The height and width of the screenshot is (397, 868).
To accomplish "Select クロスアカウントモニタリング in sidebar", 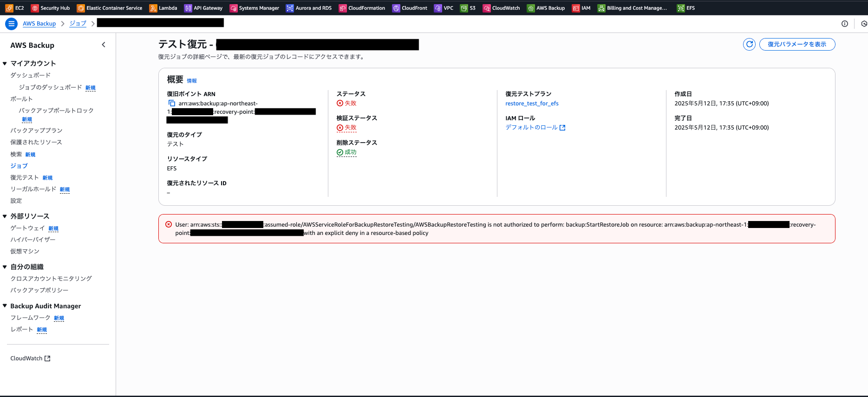I will click(51, 279).
